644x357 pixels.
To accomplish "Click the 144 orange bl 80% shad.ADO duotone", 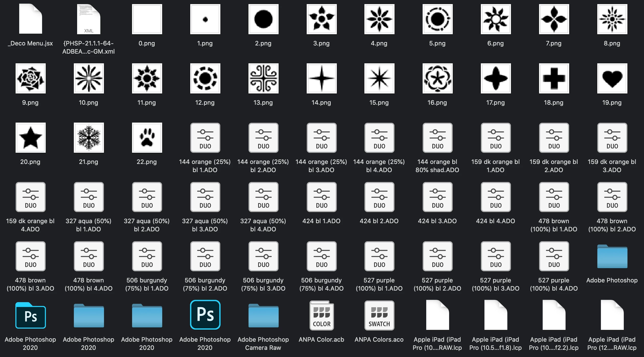I will pyautogui.click(x=437, y=138).
